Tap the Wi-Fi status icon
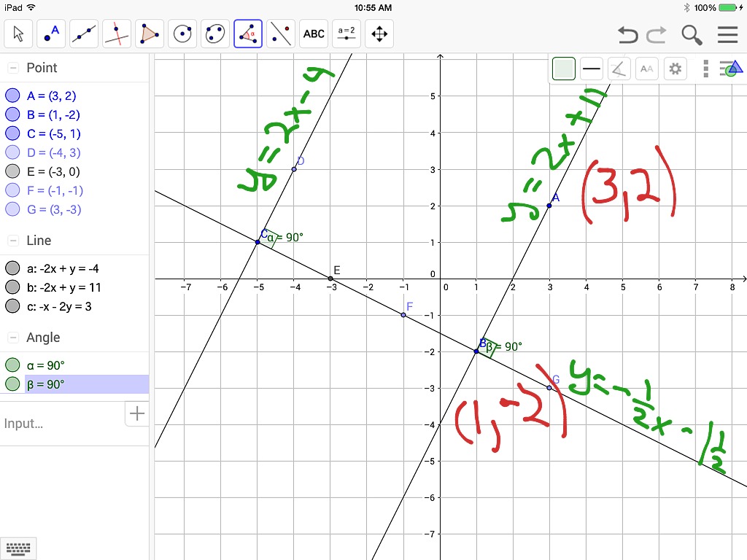This screenshot has width=747, height=560. pyautogui.click(x=31, y=7)
